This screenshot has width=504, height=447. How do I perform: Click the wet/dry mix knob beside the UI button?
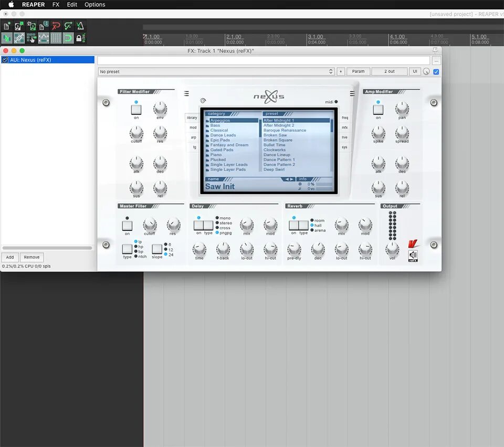[x=426, y=71]
